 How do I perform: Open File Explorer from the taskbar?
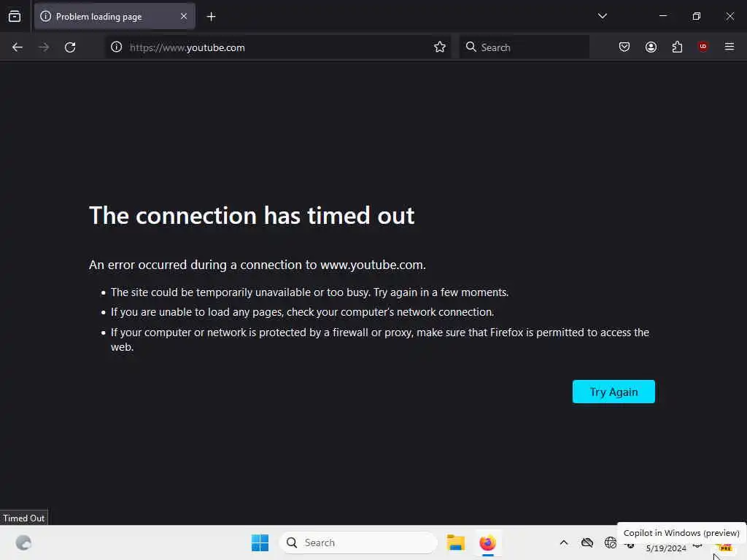(455, 542)
